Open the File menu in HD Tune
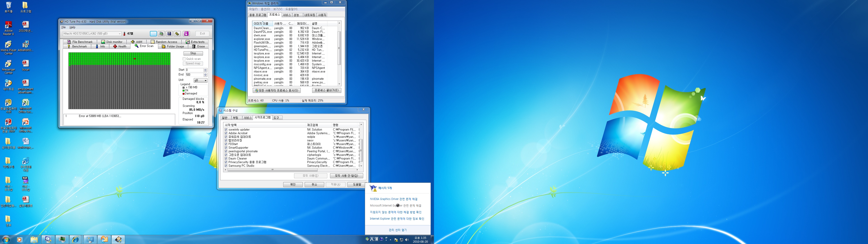The width and height of the screenshot is (868, 244). [63, 27]
